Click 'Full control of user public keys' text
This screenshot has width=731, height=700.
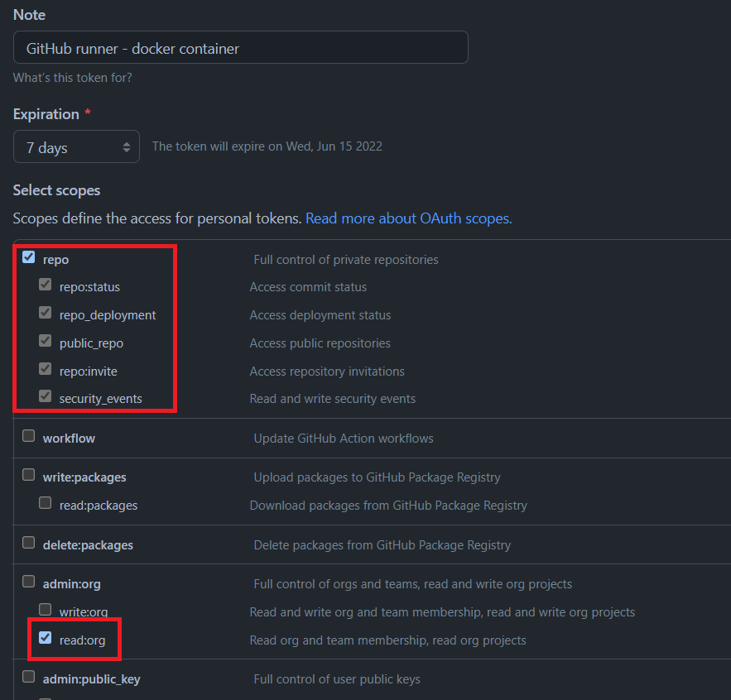tap(337, 679)
